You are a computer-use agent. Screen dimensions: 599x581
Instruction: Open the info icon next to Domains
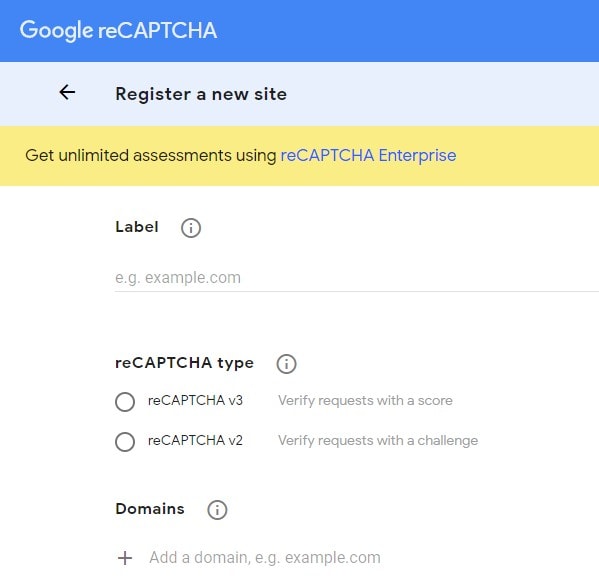[217, 510]
